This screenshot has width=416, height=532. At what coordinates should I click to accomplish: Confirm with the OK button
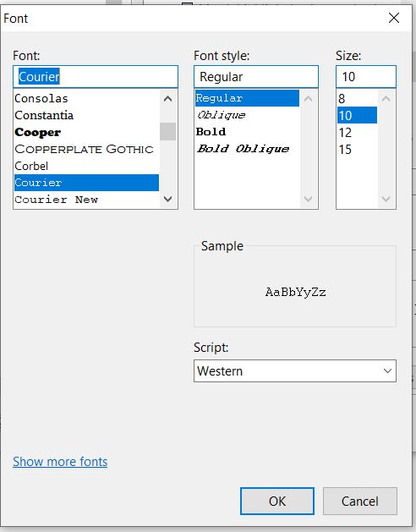pos(276,501)
